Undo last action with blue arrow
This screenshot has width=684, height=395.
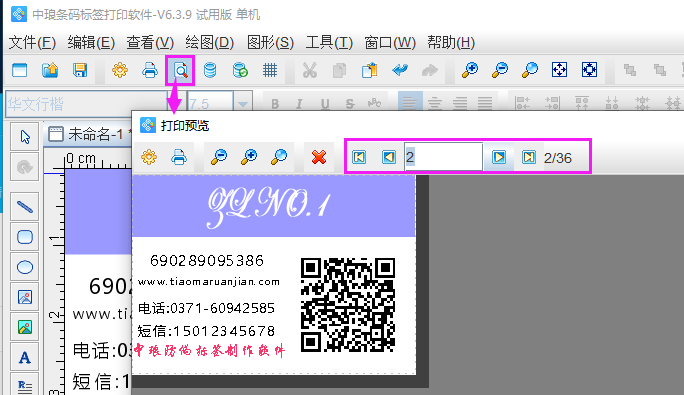tap(400, 70)
